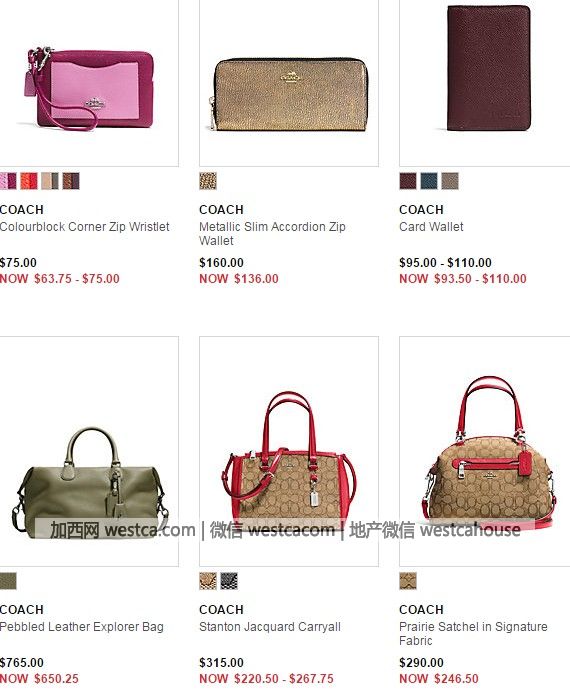The image size is (570, 691).
Task: Open the Card Wallet product link
Action: 431,227
